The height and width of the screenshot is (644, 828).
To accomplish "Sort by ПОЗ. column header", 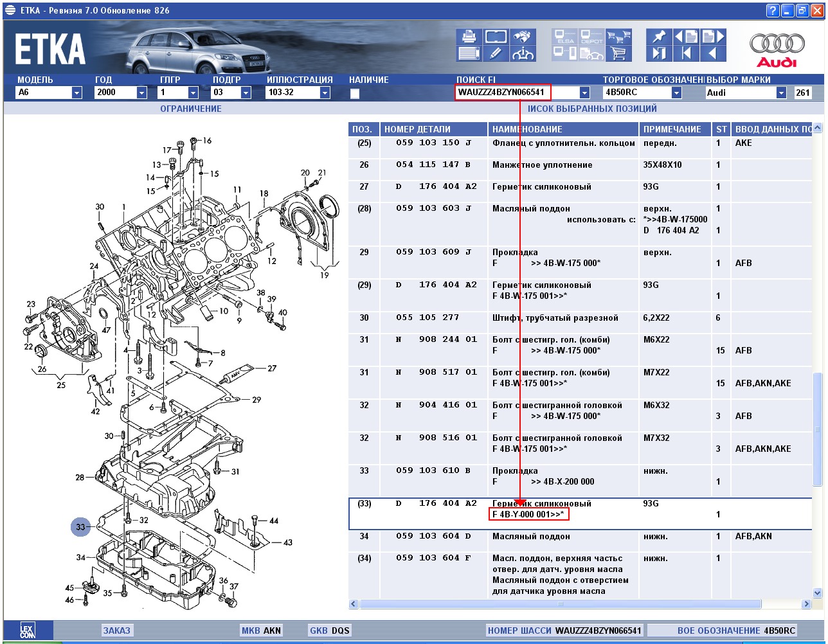I will [363, 129].
